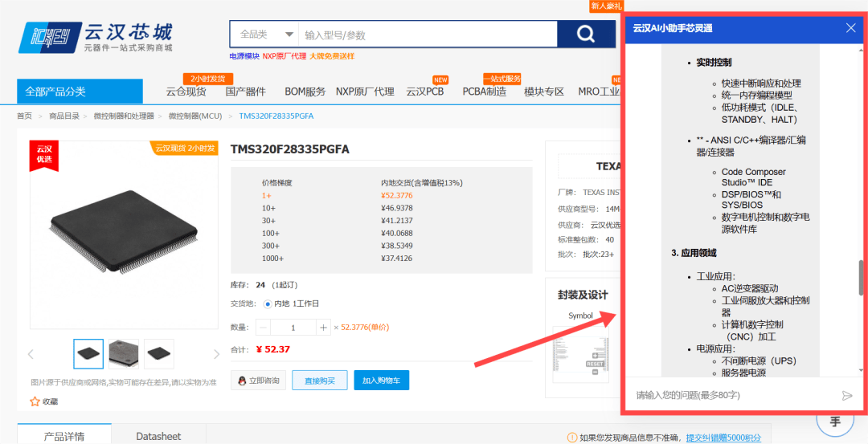Screen dimensions: 868x444
Task: Select third product thumbnail image
Action: [159, 354]
